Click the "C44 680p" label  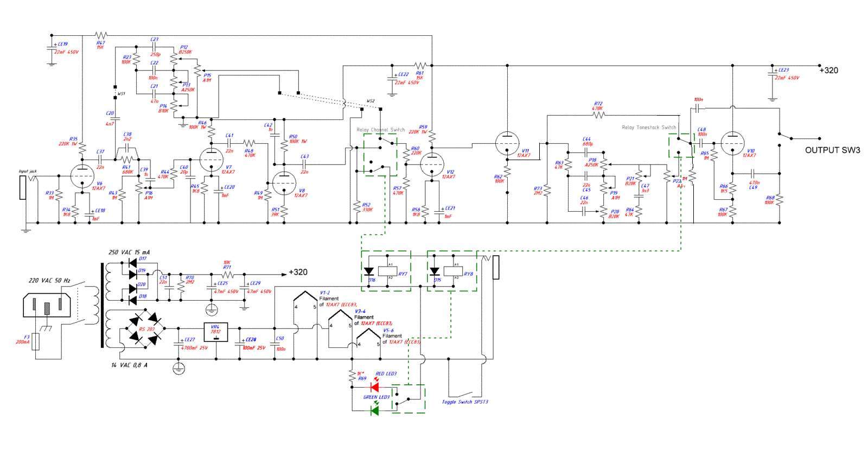[x=588, y=141]
